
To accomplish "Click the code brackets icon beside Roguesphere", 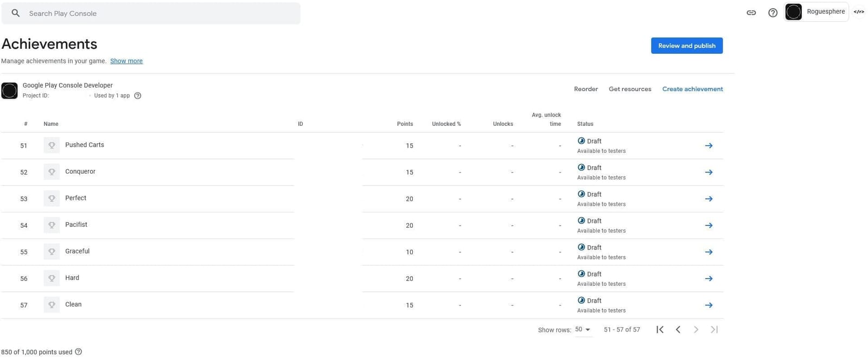I will click(x=859, y=12).
